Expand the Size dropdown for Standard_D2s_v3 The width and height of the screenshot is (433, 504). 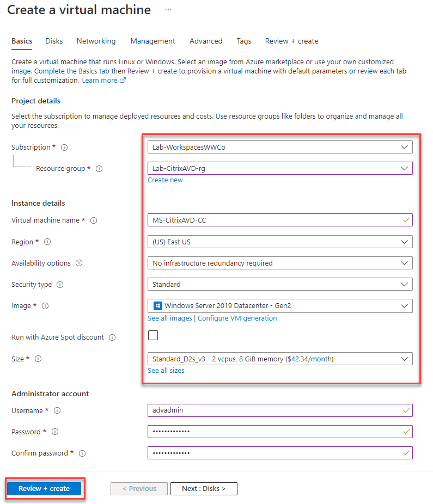(279, 359)
